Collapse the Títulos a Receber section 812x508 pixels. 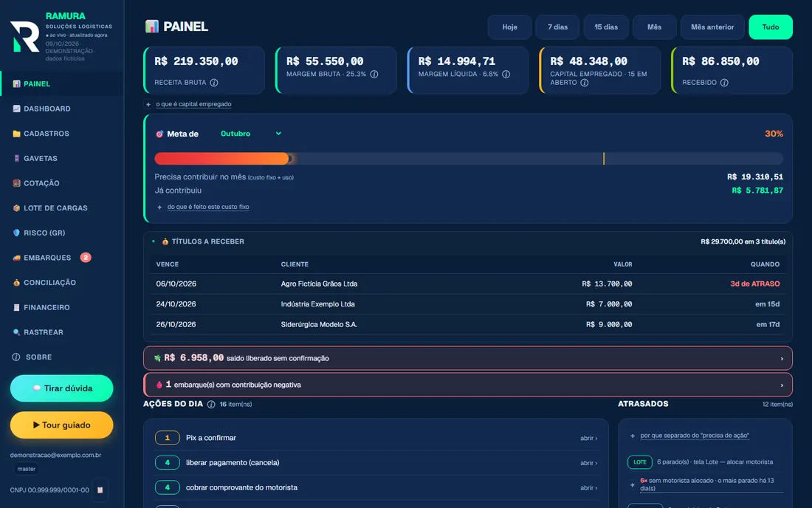[154, 242]
